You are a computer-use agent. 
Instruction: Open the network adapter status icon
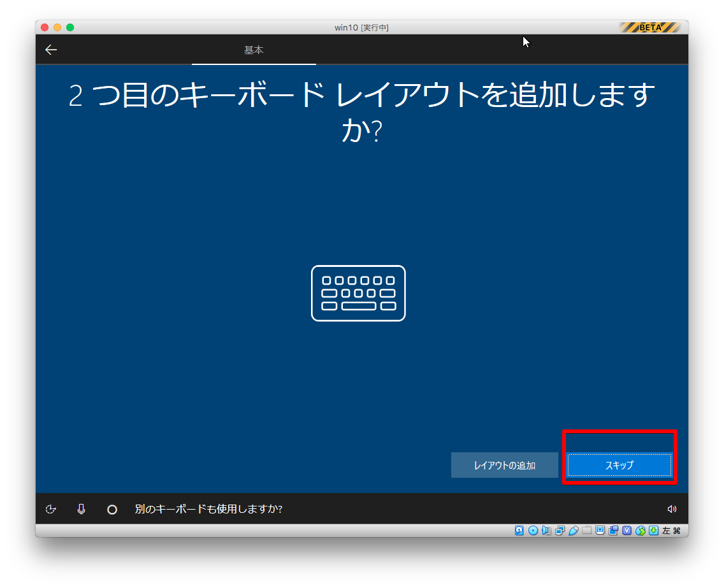pyautogui.click(x=560, y=531)
